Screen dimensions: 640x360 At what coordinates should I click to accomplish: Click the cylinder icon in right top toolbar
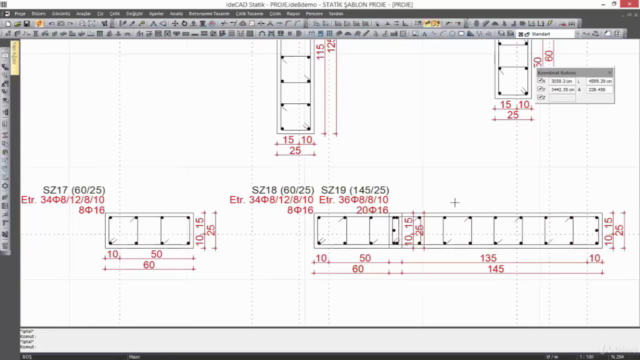[x=476, y=24]
